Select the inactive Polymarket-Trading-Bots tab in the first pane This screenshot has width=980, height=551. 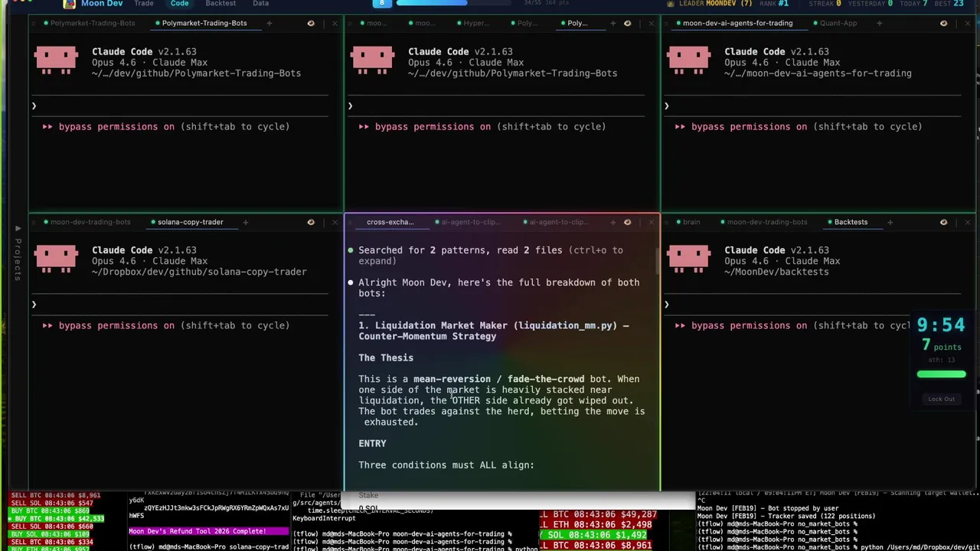[89, 23]
